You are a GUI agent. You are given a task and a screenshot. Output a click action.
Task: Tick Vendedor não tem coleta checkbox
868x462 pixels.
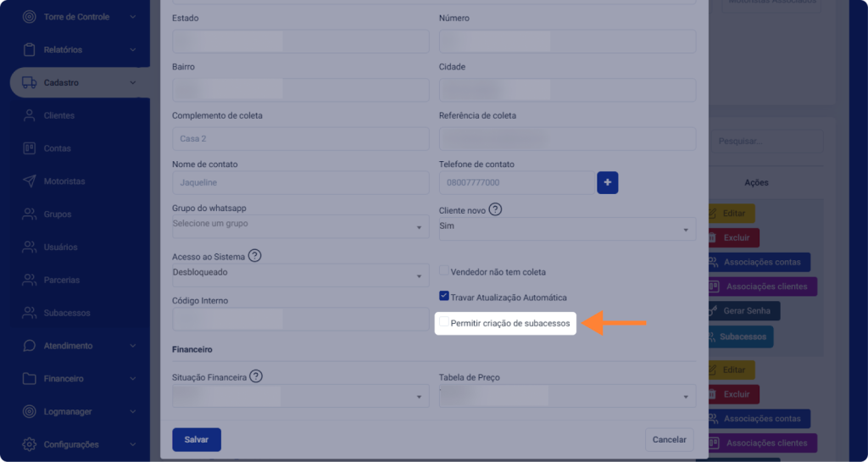[x=444, y=271]
